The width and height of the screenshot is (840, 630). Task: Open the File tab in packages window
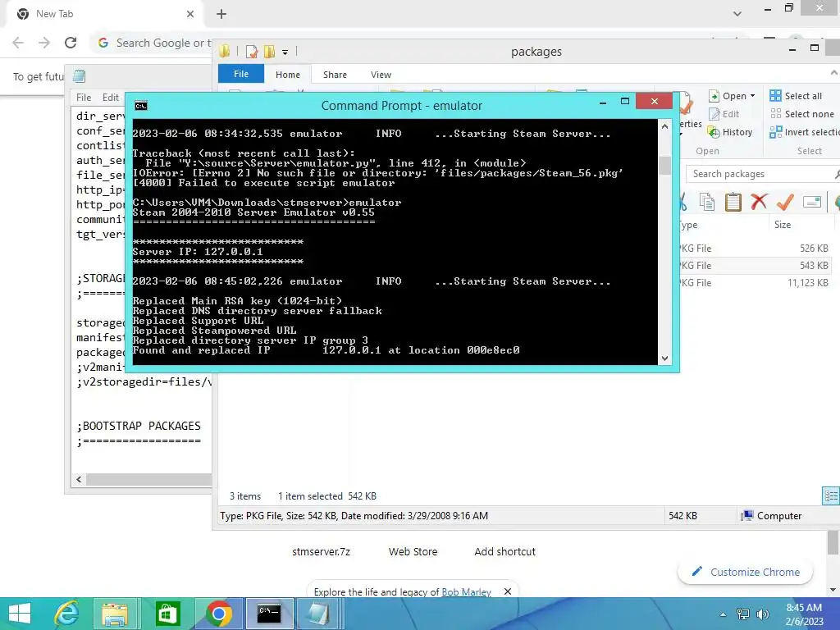click(241, 74)
